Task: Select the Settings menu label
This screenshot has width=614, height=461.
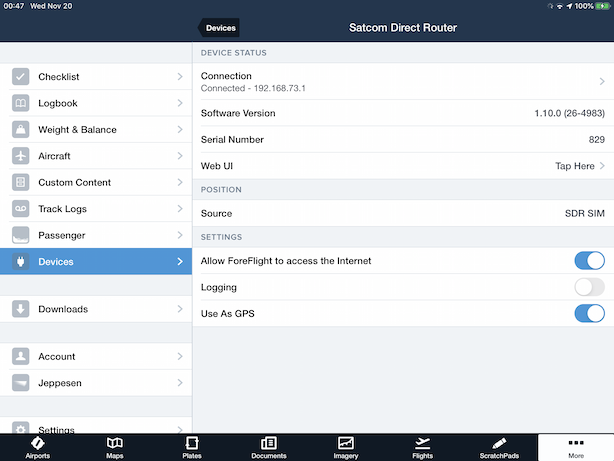Action: pos(56,430)
